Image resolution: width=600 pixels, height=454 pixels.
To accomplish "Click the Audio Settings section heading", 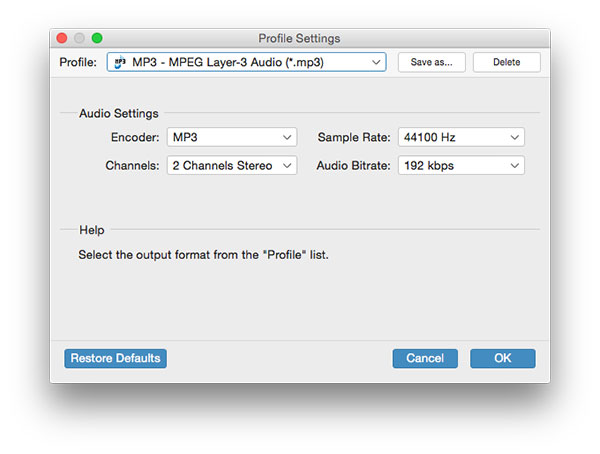I will 119,113.
